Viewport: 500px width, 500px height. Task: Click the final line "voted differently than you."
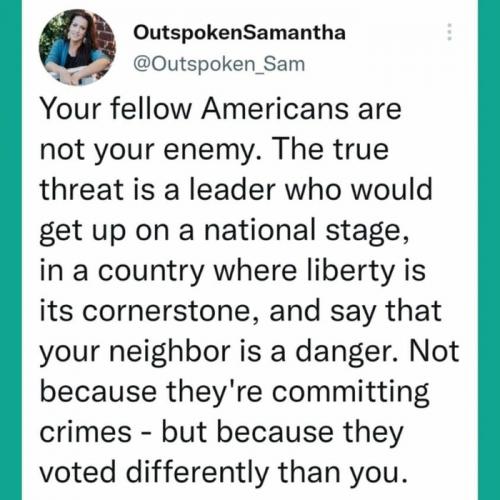[x=224, y=473]
